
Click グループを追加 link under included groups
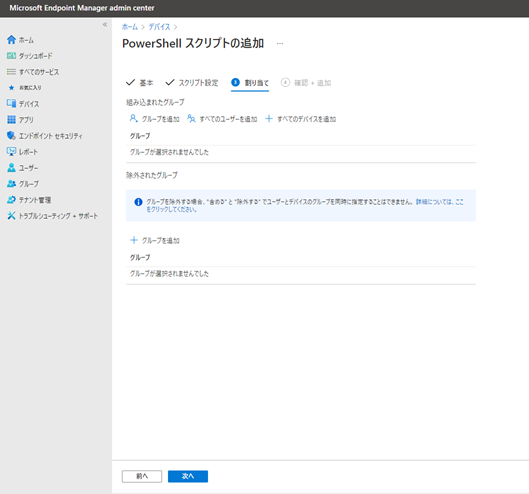click(161, 119)
